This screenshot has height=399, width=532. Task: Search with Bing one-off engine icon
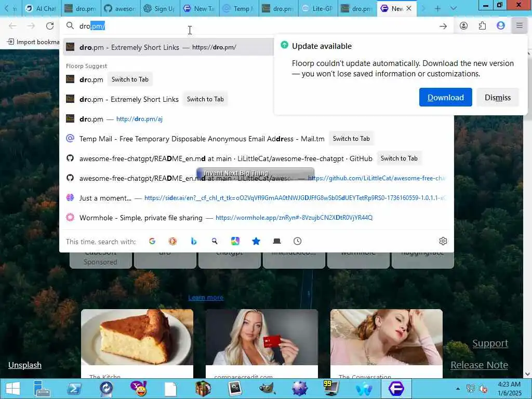tap(194, 241)
